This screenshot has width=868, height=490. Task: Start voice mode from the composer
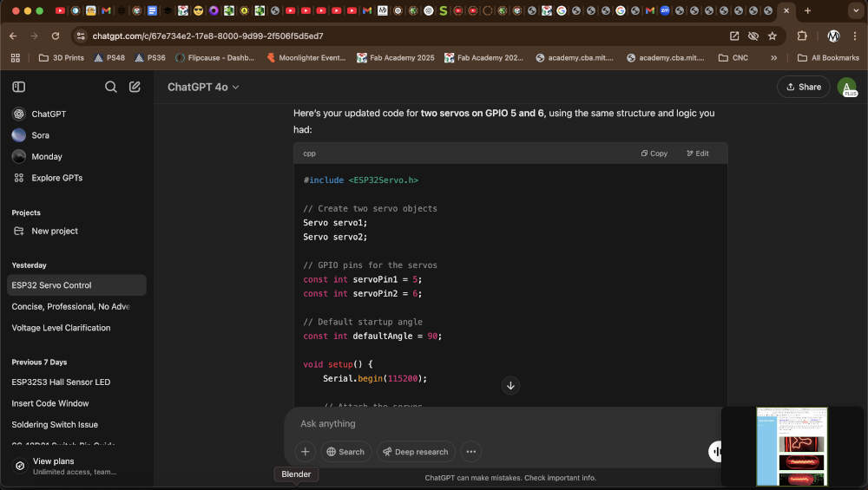coord(715,452)
